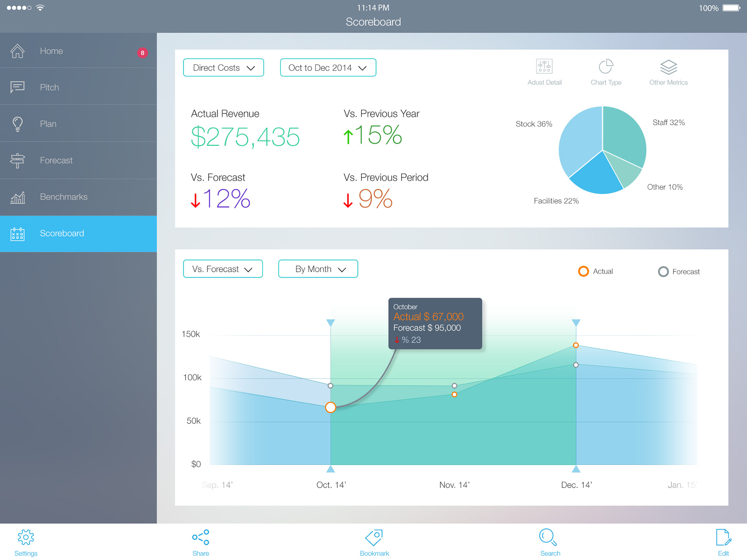Open Adjust Detail sliders icon
The image size is (747, 560).
pyautogui.click(x=544, y=66)
